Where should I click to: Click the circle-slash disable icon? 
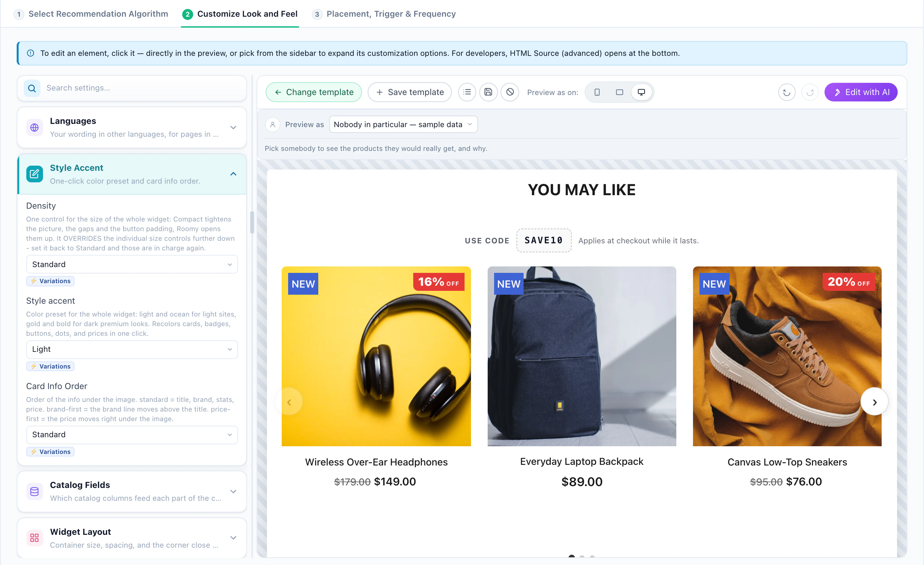pos(509,92)
